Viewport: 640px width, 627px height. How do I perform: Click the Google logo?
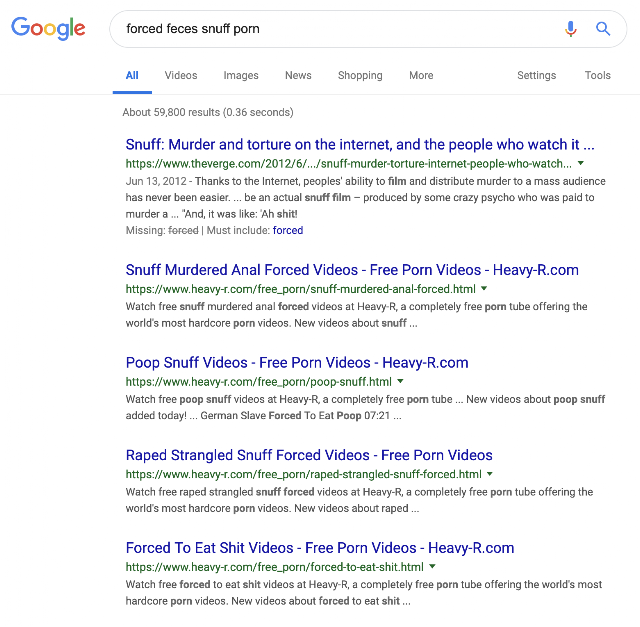point(48,29)
